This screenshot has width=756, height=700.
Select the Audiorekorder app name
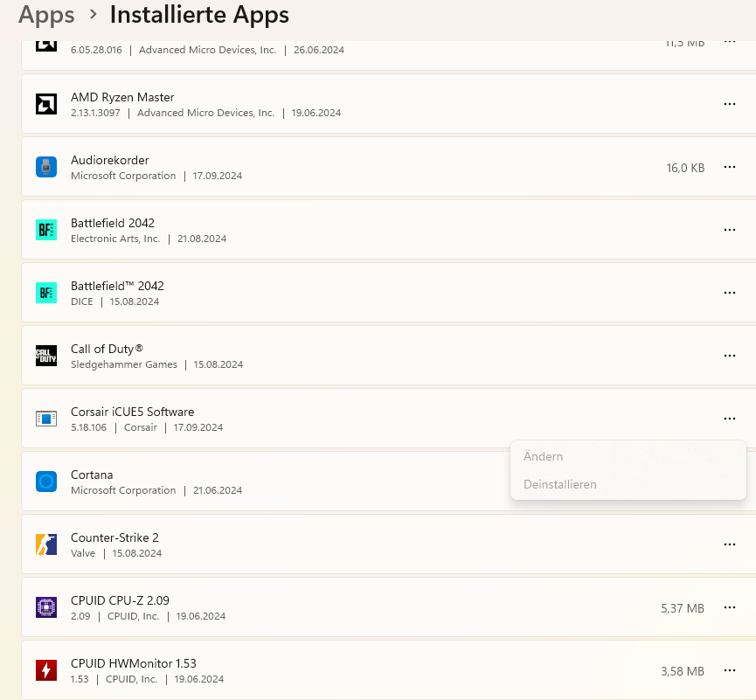pos(110,160)
